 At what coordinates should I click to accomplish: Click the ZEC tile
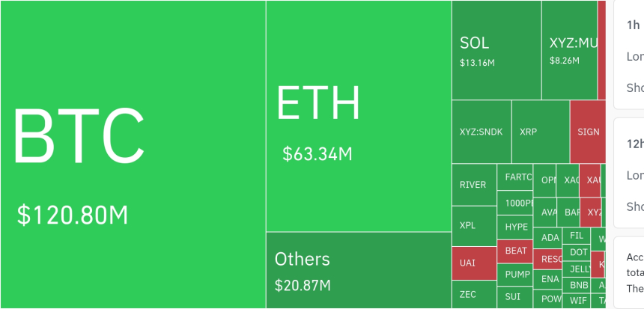[x=473, y=294]
